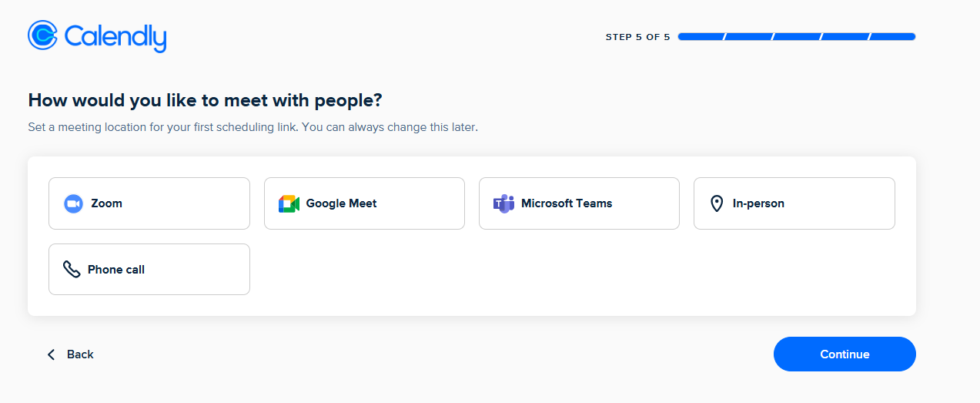Click the Calendly wordmark text
980x403 pixels.
coord(115,36)
